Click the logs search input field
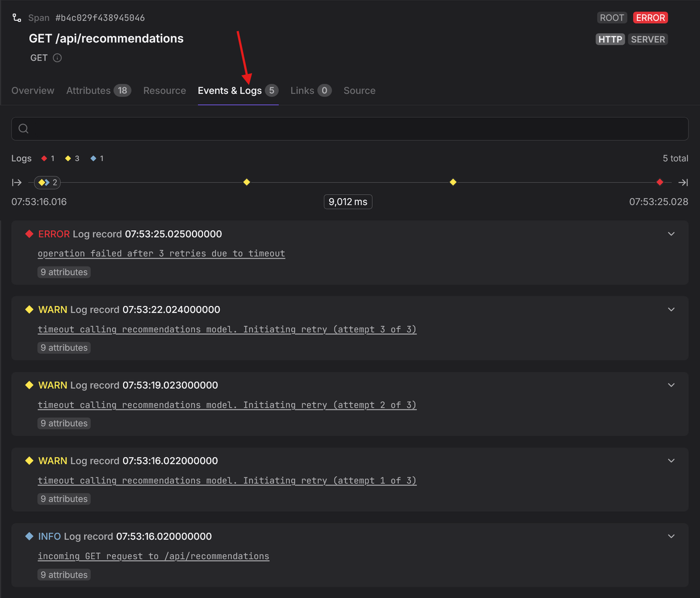This screenshot has width=700, height=598. pyautogui.click(x=350, y=129)
